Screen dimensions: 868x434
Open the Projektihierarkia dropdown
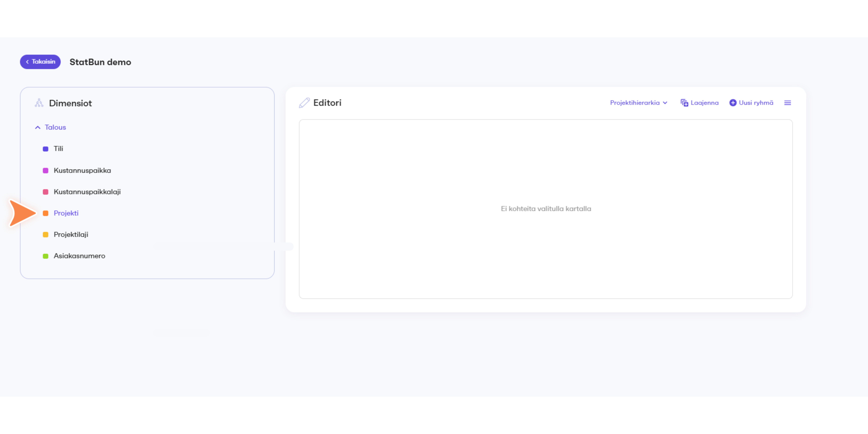639,103
